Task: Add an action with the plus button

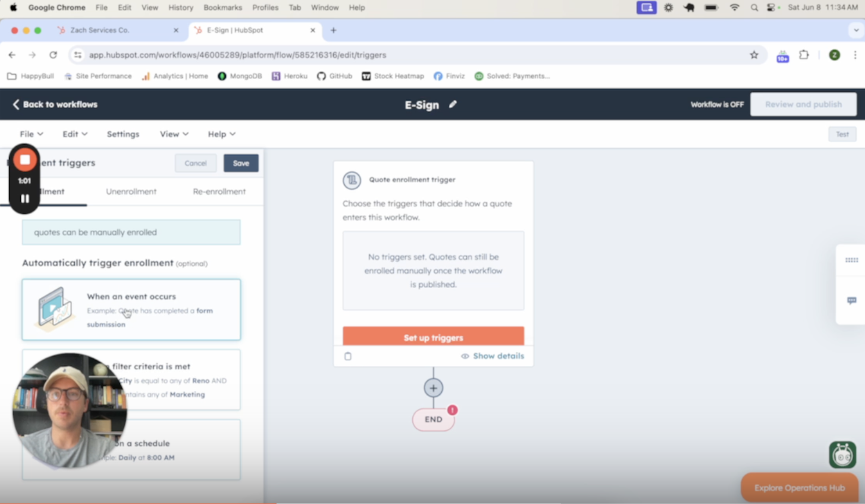Action: click(434, 388)
